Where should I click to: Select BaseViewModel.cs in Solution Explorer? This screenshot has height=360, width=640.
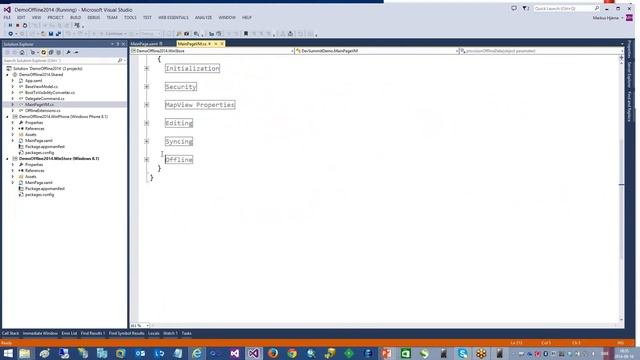tap(41, 87)
